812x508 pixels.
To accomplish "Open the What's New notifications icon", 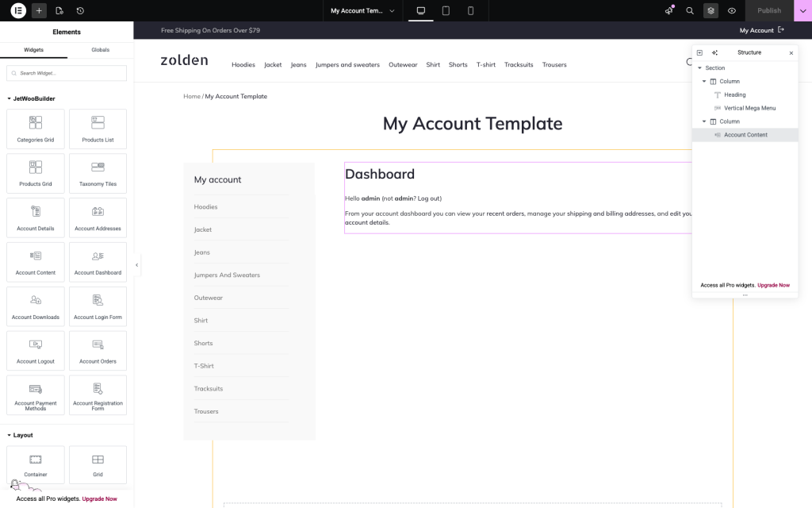I will point(669,10).
